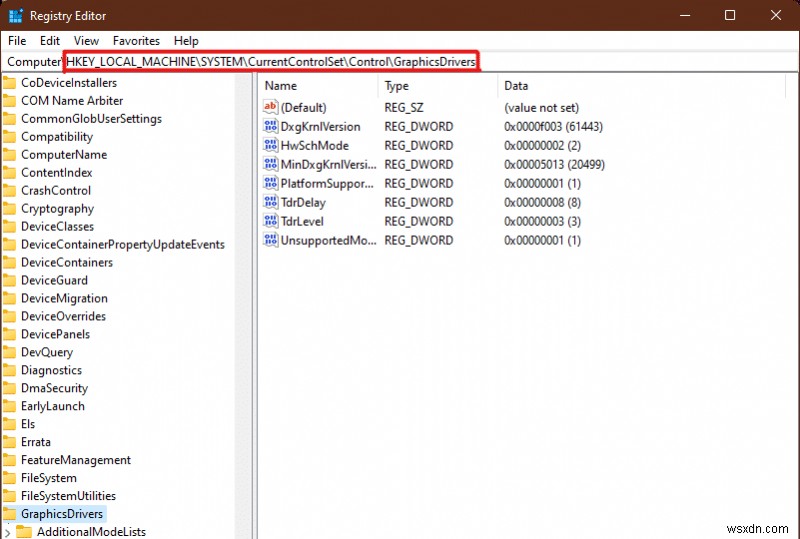Screen dimensions: 800x539
Task: Click the registry path address bar
Action: point(400,62)
